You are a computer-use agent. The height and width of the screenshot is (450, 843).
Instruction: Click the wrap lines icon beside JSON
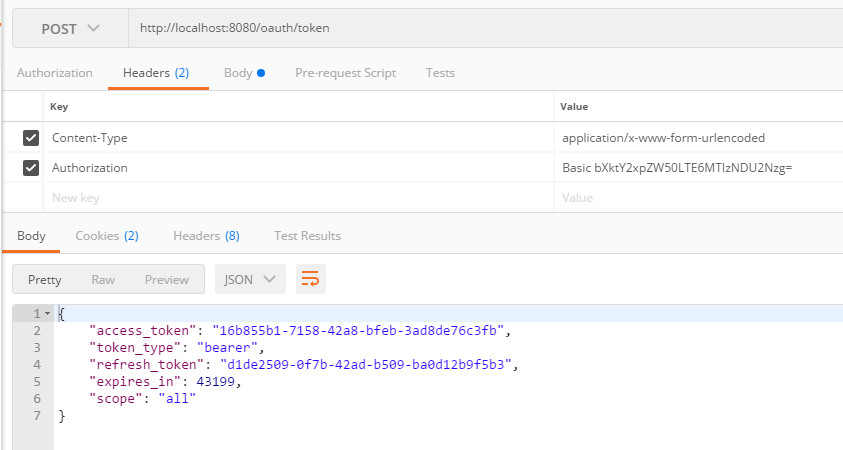tap(311, 279)
